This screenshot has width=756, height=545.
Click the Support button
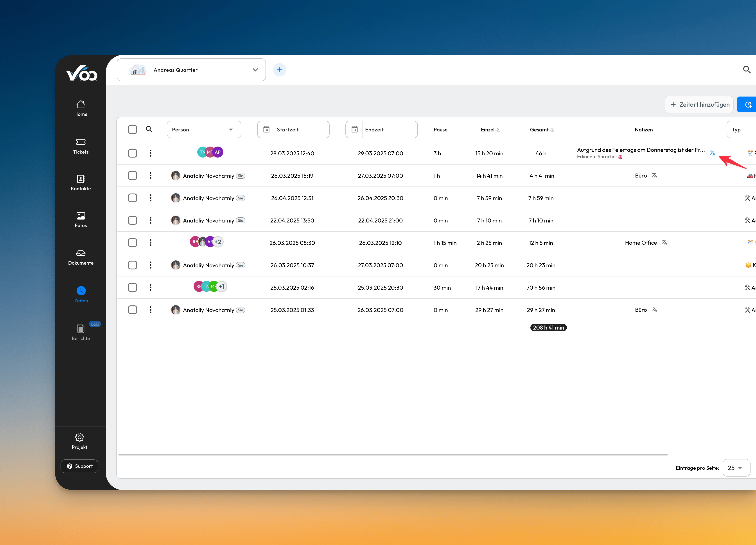(x=79, y=466)
